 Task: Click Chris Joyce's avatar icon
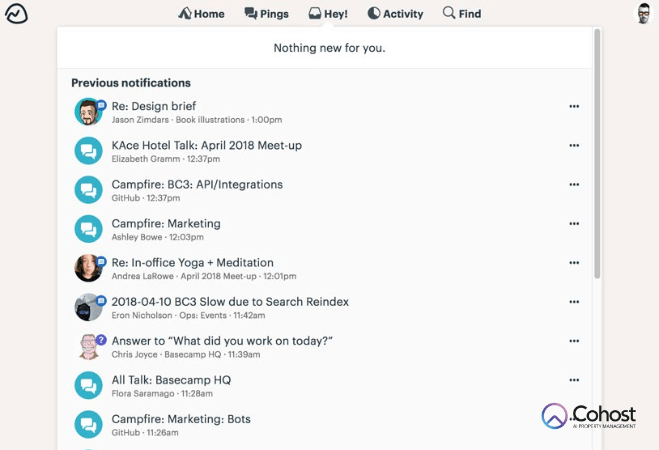point(88,346)
